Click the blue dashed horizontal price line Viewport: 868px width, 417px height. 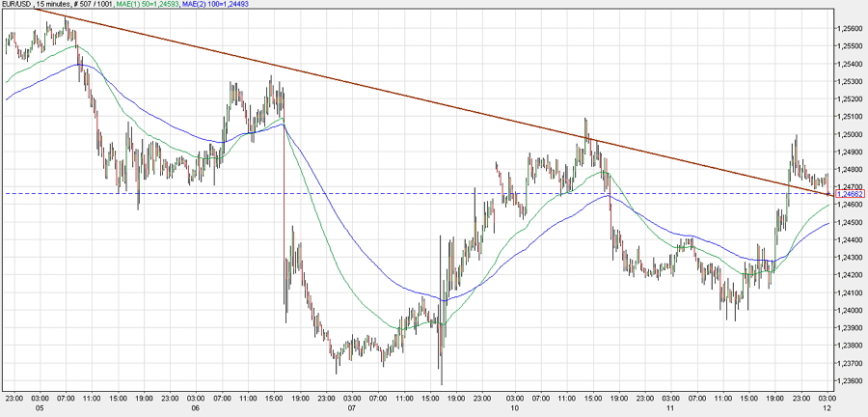click(289, 194)
